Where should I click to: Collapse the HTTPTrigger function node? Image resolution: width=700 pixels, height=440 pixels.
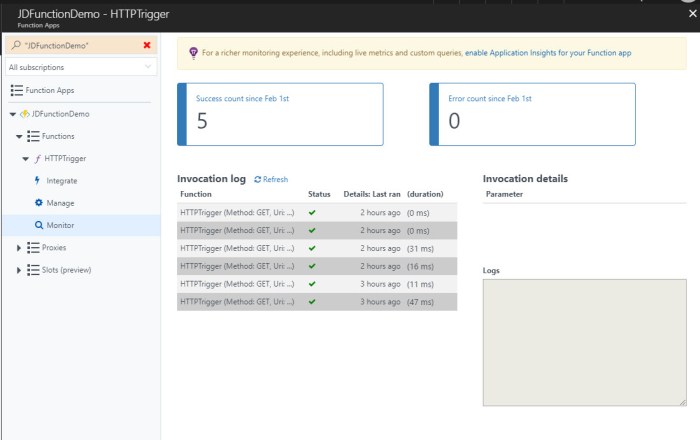click(x=25, y=158)
